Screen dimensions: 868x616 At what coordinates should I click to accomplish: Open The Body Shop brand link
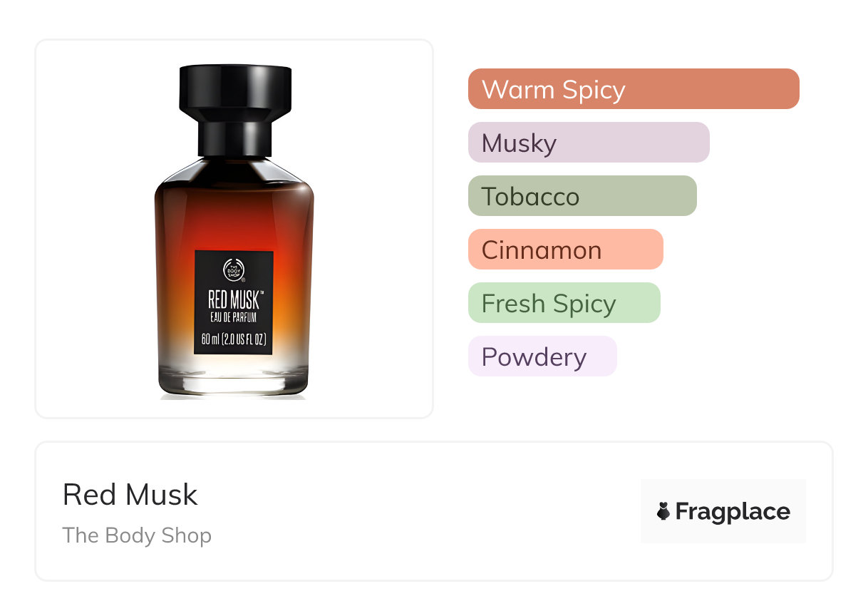(137, 535)
